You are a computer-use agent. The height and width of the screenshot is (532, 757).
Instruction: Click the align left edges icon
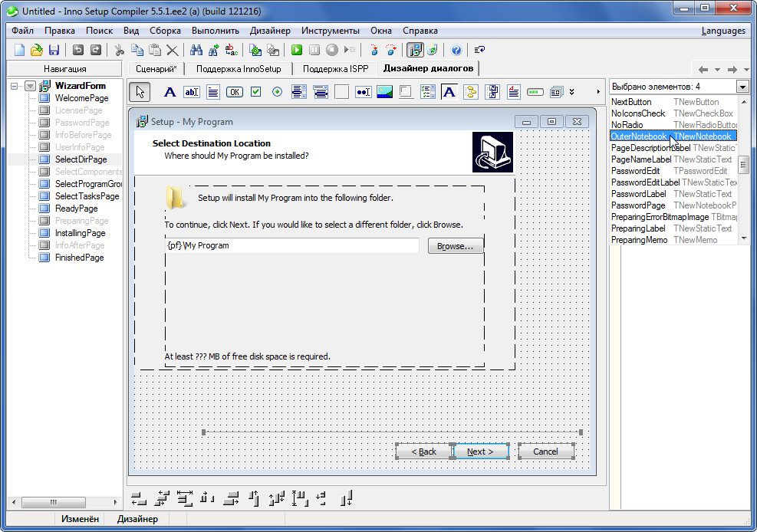click(138, 498)
